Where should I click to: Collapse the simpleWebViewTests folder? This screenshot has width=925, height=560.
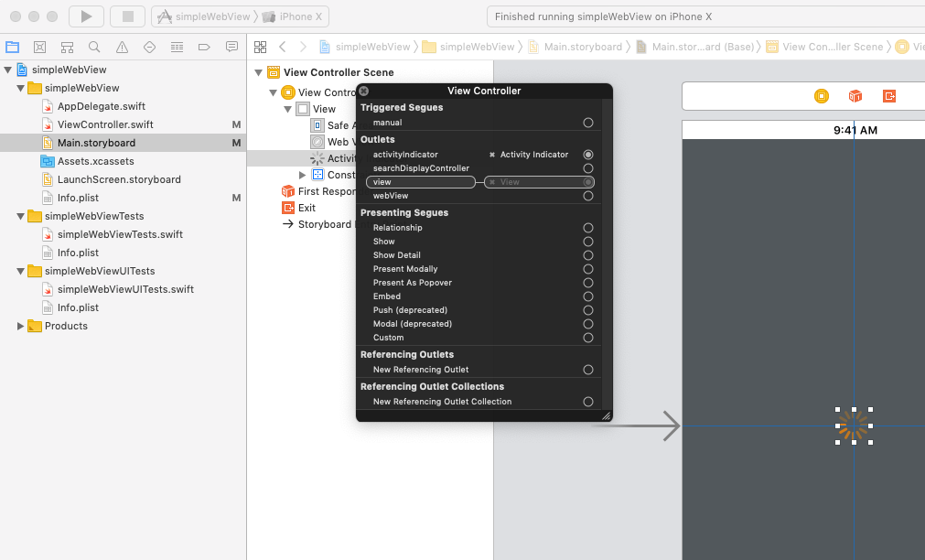click(x=21, y=216)
